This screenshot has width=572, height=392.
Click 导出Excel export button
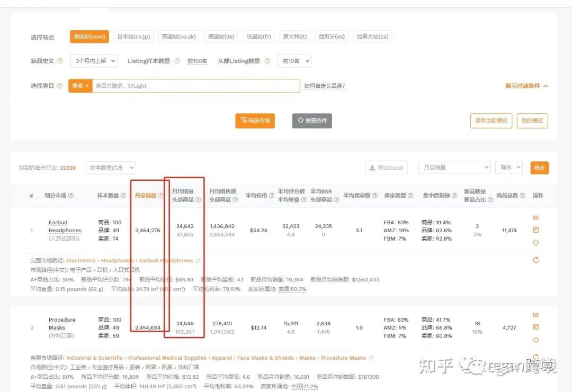386,168
